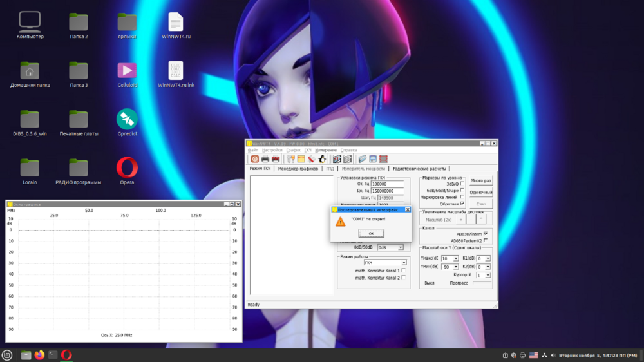
Task: Select the Lorain folder icon
Action: 30,171
